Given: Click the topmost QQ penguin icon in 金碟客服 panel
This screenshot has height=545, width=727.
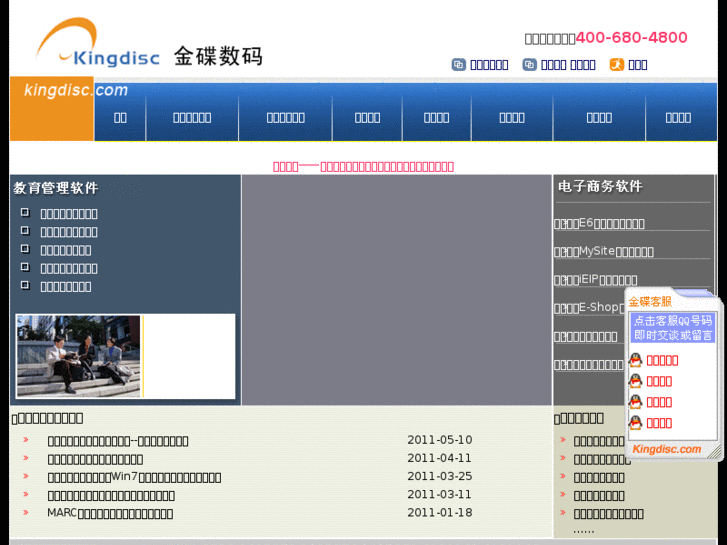Looking at the screenshot, I should point(635,360).
